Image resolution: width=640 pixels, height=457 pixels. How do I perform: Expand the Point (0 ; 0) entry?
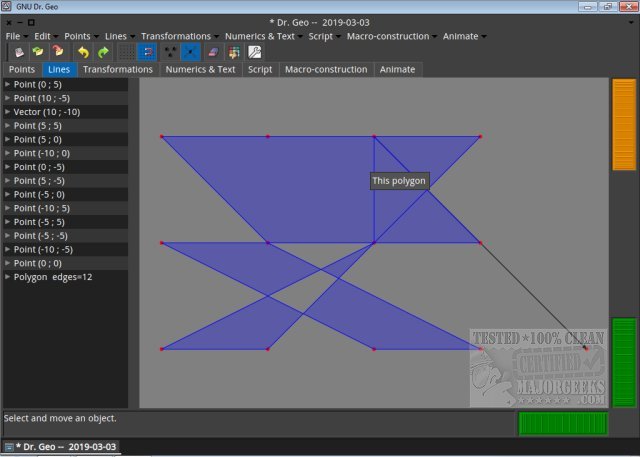[8, 263]
